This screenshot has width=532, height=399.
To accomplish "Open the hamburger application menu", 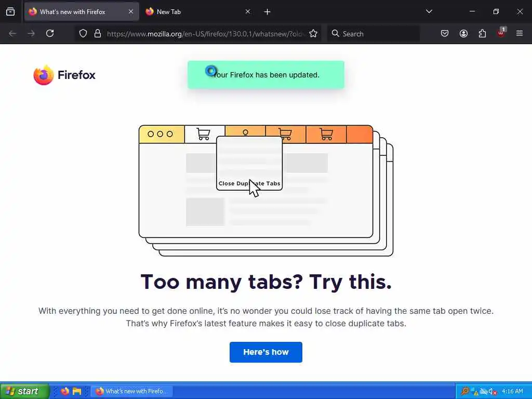I will tap(520, 34).
